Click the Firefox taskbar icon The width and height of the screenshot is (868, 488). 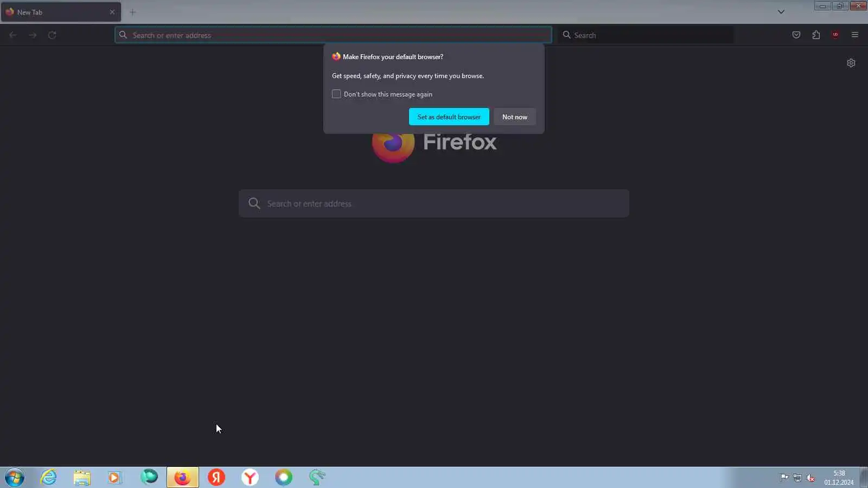[x=183, y=478]
